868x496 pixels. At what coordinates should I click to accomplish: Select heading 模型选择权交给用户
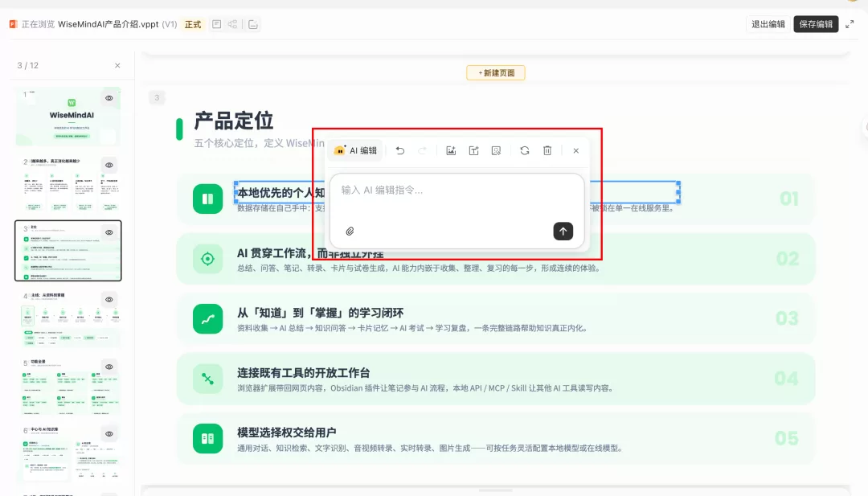pyautogui.click(x=287, y=432)
